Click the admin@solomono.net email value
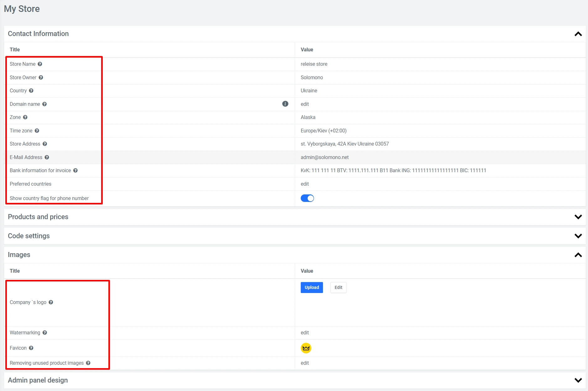This screenshot has width=588, height=391. (x=325, y=157)
